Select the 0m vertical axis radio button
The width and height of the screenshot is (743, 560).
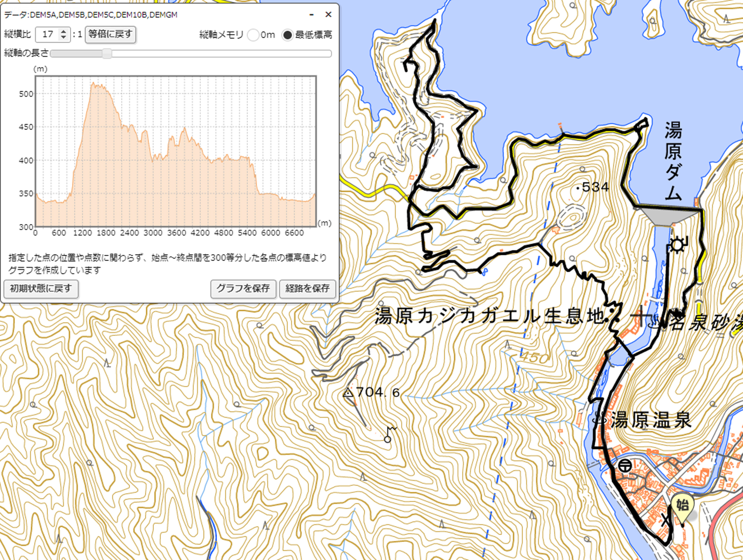pyautogui.click(x=253, y=35)
